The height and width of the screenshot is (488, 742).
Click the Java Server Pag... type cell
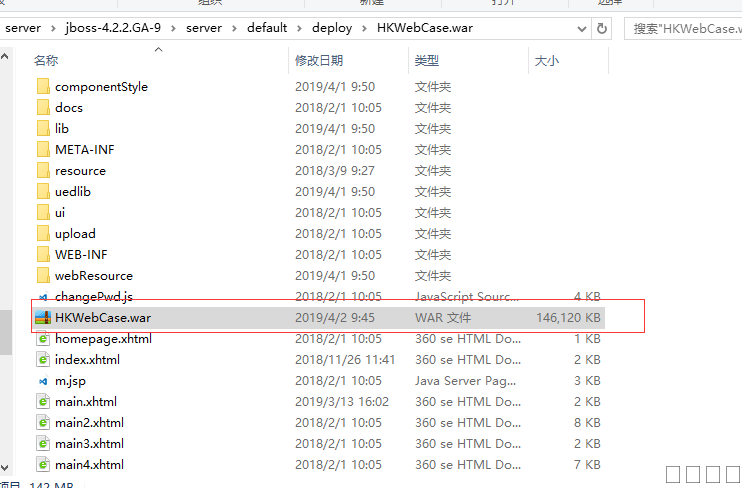466,381
